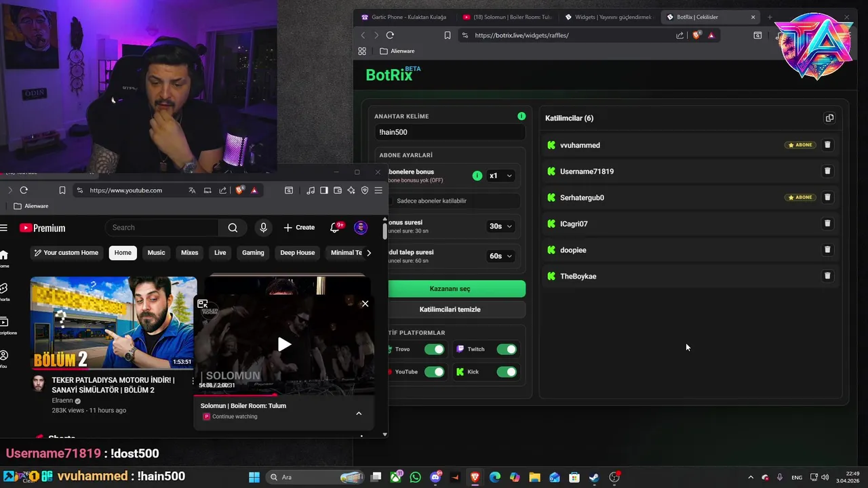Open the 30s bonus duration dropdown
This screenshot has width=868, height=488.
click(500, 226)
